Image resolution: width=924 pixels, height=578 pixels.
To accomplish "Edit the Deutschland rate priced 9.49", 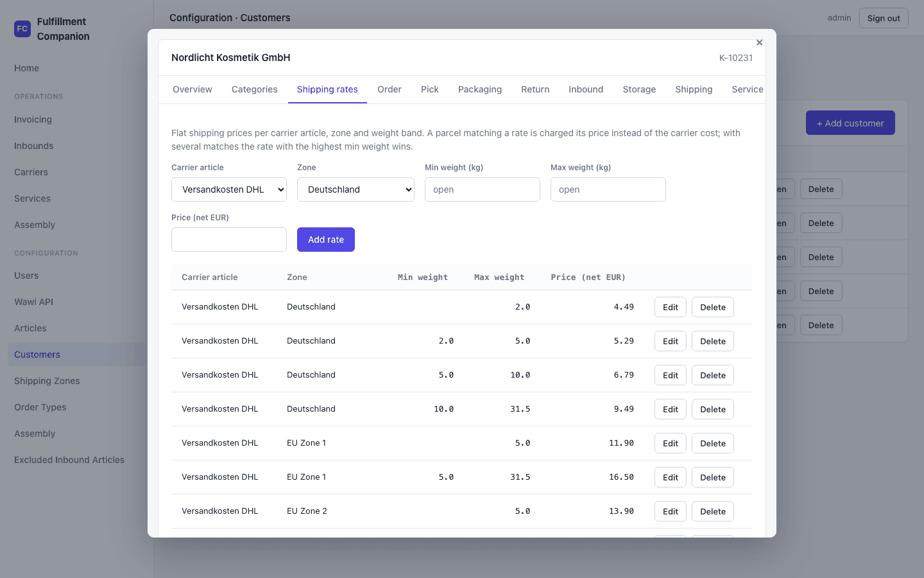I will point(671,409).
